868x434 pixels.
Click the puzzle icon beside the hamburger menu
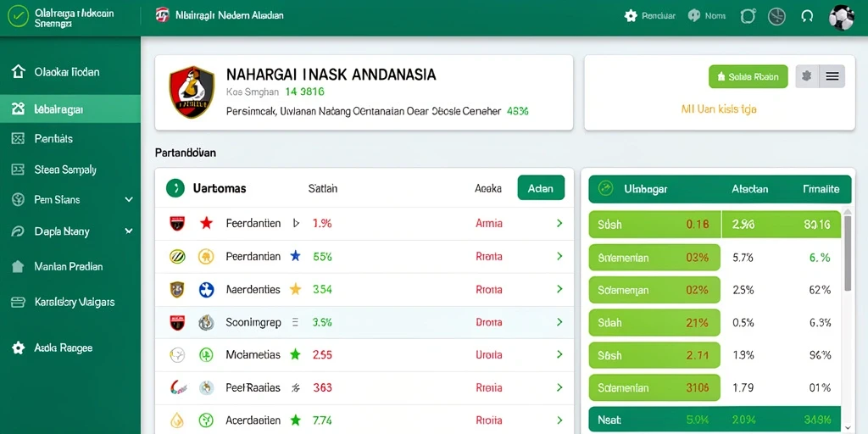point(807,76)
